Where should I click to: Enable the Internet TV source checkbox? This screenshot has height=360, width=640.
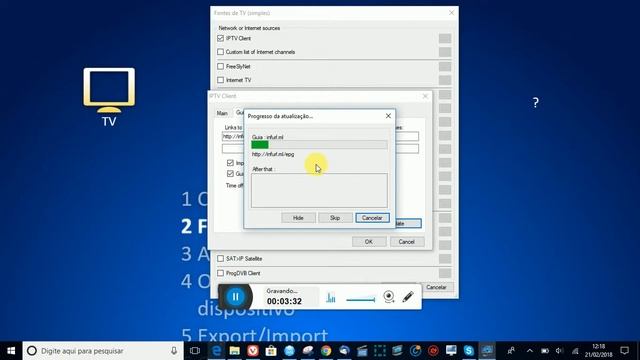point(221,80)
